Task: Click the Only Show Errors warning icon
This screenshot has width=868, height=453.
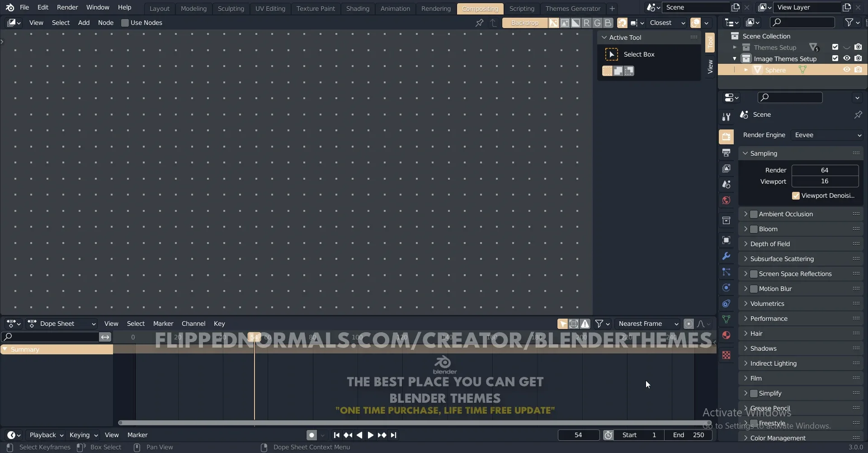Action: click(585, 324)
